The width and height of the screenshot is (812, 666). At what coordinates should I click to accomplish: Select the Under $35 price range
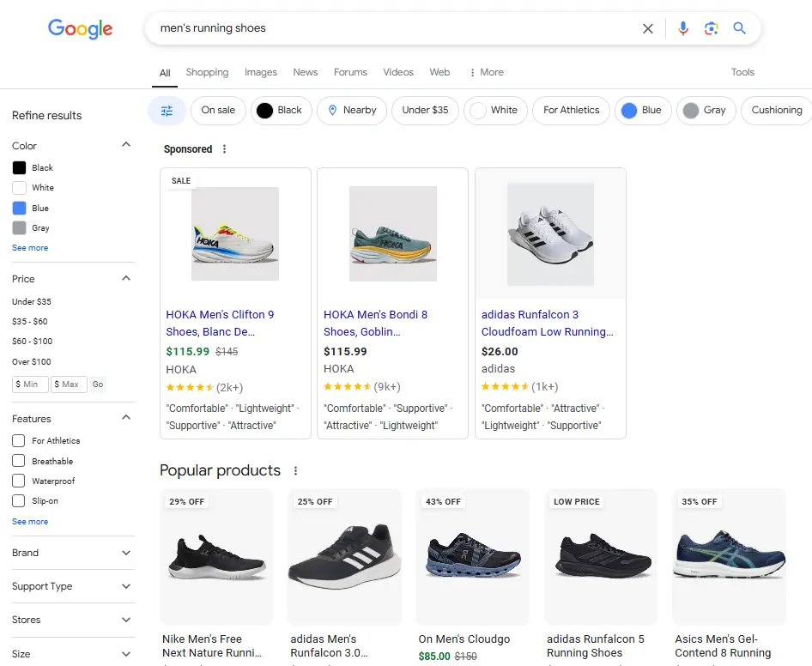tap(32, 301)
